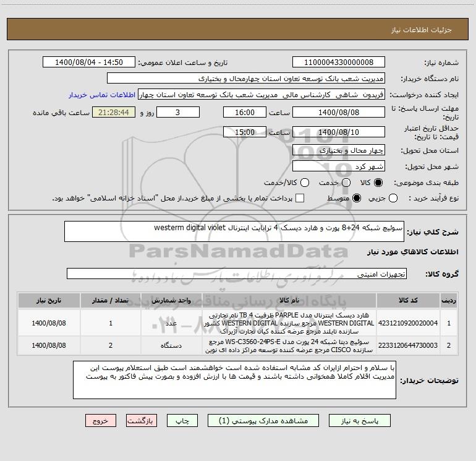Click the response deadline date 1400/08/08 field
This screenshot has height=461, width=476.
tap(339, 112)
